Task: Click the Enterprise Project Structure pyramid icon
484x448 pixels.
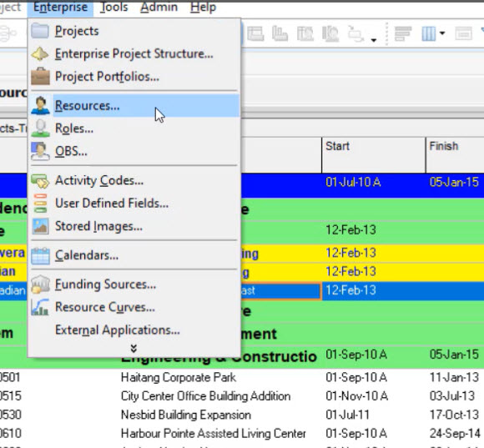Action: (40, 54)
